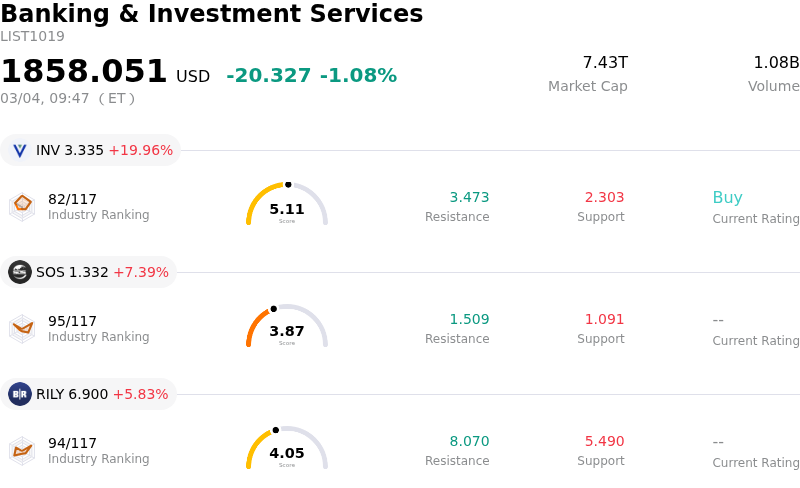
Task: Click the SOS 3.87 score gauge
Action: 287,327
